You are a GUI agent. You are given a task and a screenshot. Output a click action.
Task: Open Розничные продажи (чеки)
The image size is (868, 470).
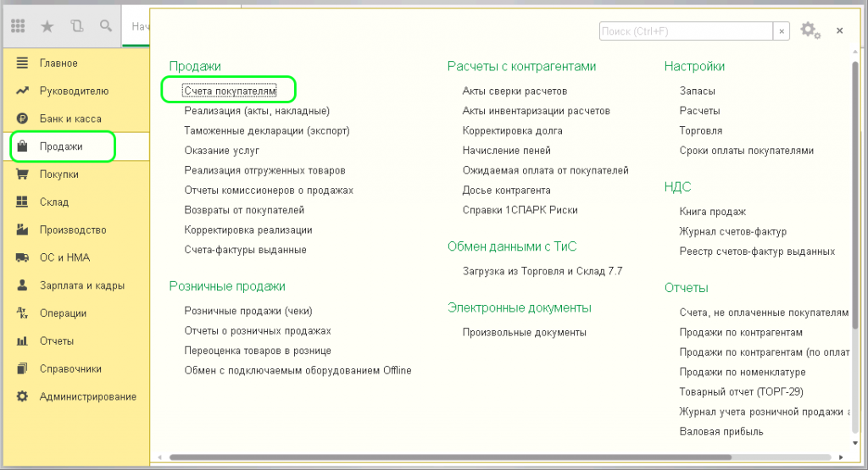click(248, 311)
